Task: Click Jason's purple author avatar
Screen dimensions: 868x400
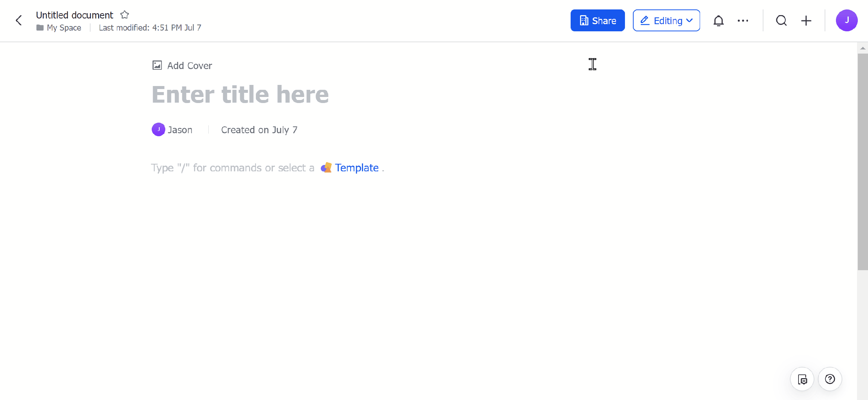Action: click(159, 129)
